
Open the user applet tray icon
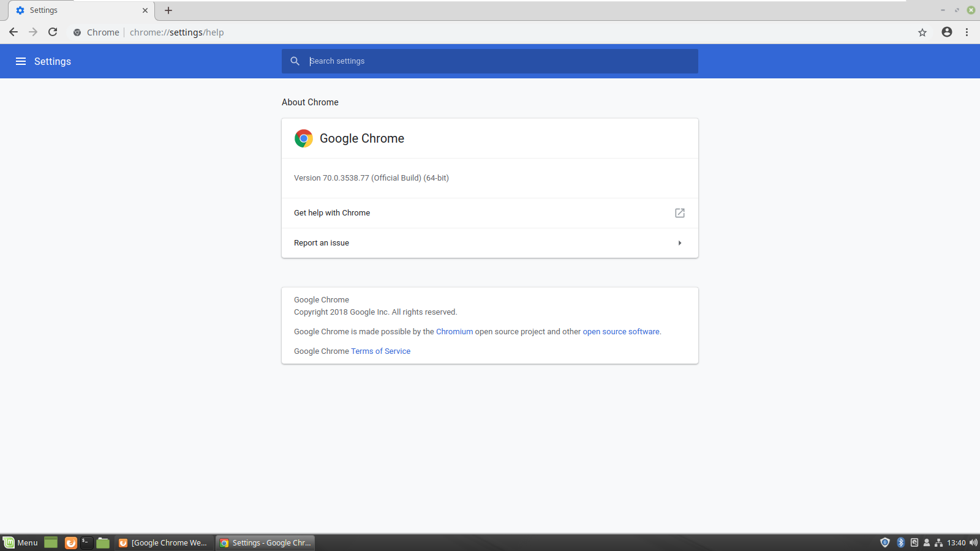(927, 542)
